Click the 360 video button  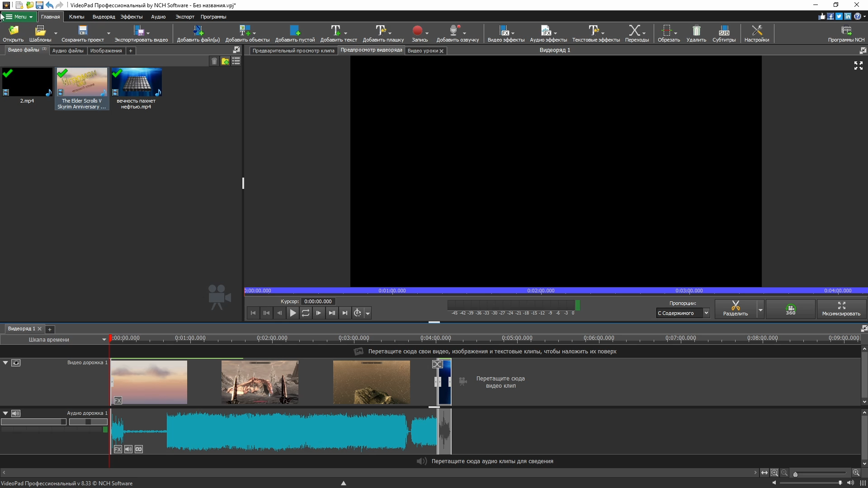pos(790,309)
